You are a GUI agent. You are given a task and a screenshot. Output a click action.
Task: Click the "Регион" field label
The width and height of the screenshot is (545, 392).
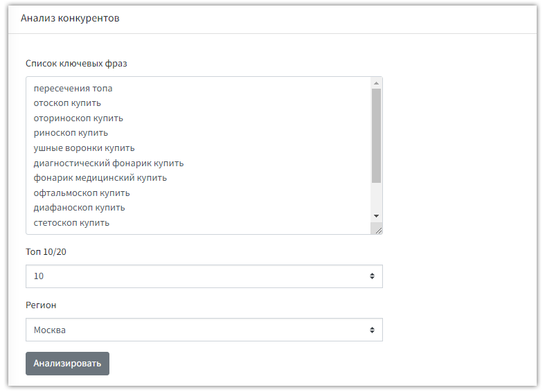[41, 305]
